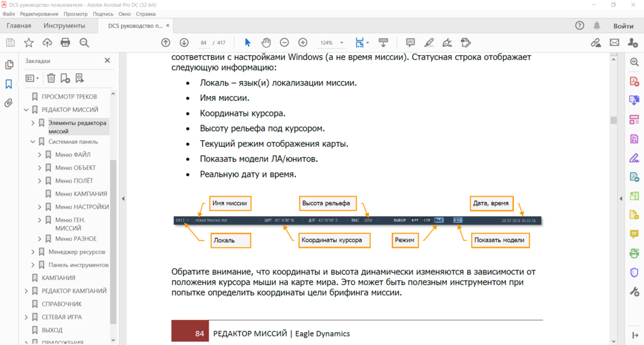Click the Print icon
This screenshot has width=644, height=345.
click(65, 42)
